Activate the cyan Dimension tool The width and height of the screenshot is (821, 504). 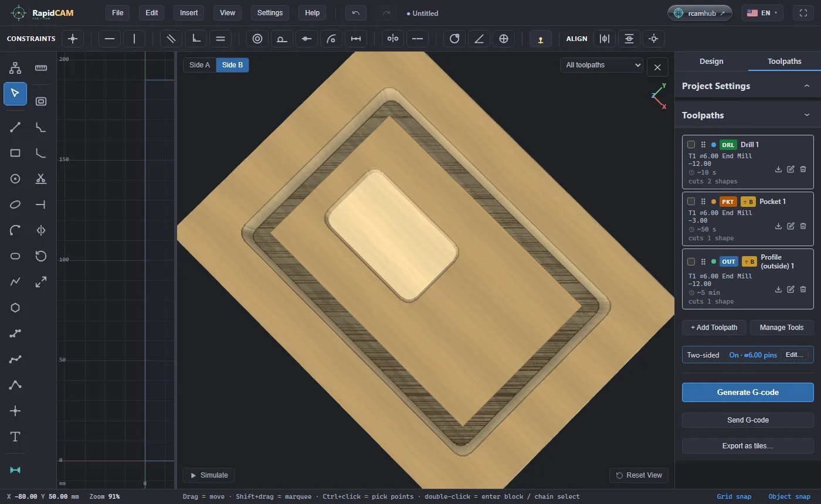pos(15,470)
